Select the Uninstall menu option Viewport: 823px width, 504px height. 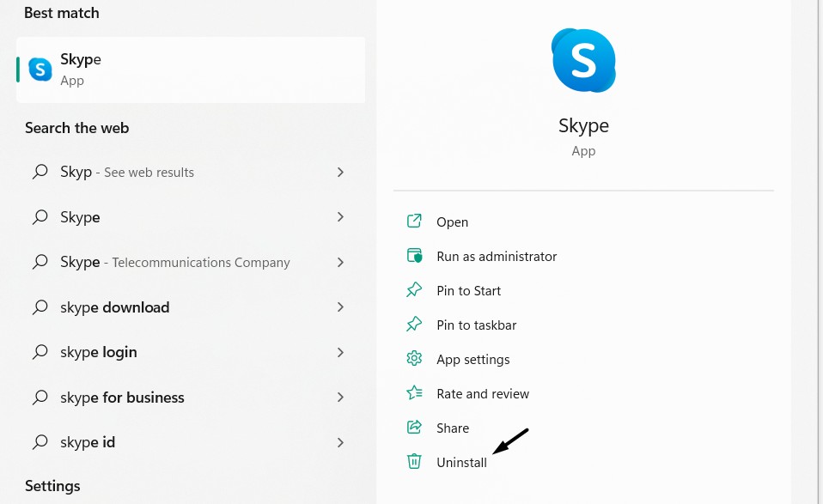pyautogui.click(x=461, y=463)
